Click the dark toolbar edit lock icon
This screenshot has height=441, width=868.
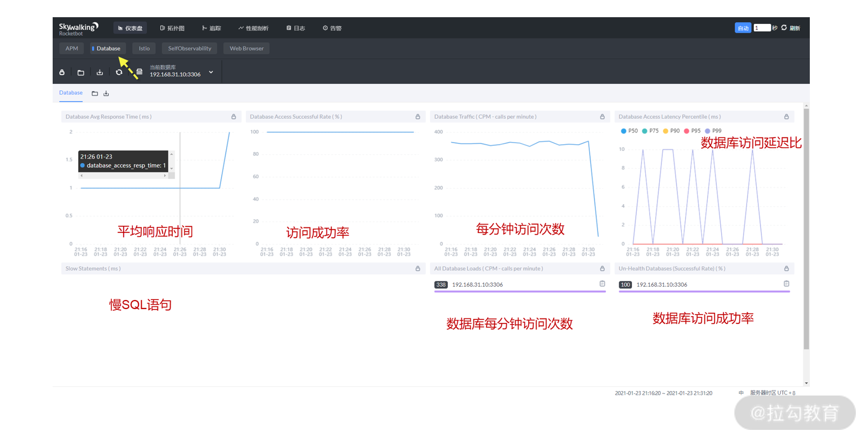tap(62, 72)
